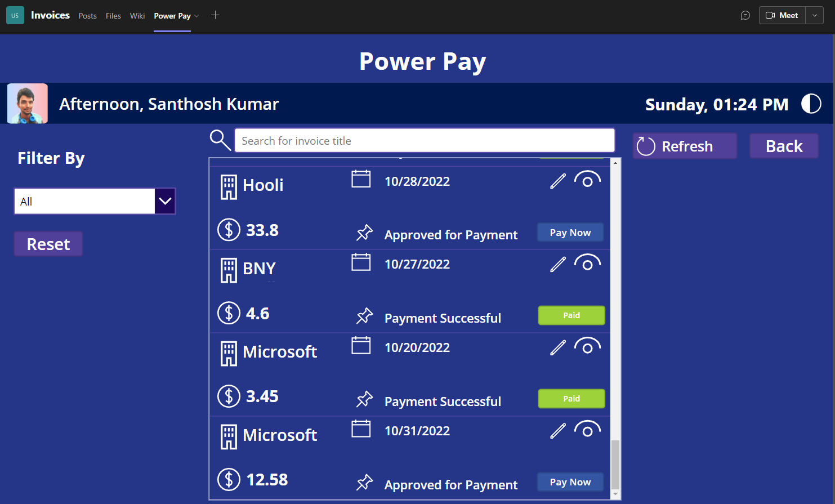The image size is (835, 504).
Task: Click the 'Approved for Payment' text for Hooli
Action: coord(451,235)
